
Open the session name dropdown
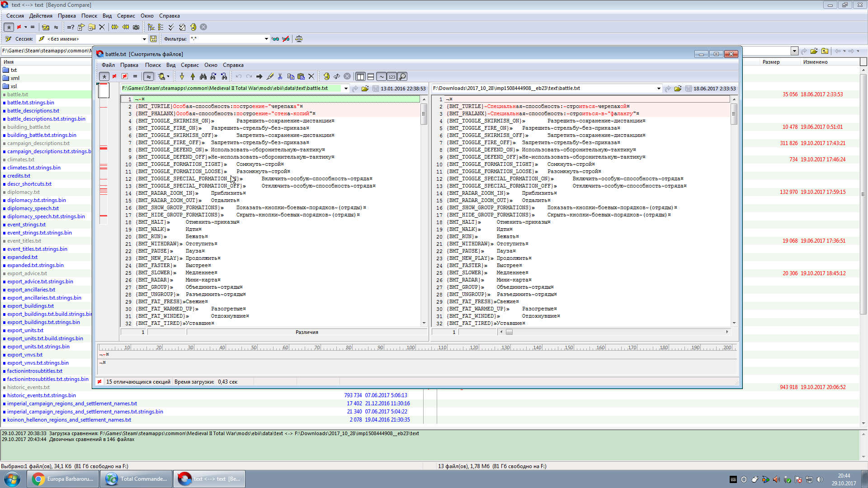[x=144, y=39]
